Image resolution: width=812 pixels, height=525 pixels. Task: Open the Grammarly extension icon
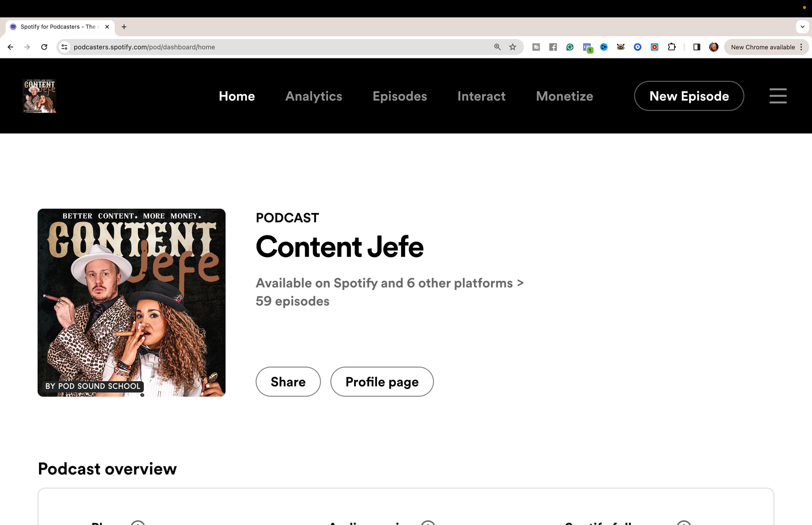tap(570, 47)
